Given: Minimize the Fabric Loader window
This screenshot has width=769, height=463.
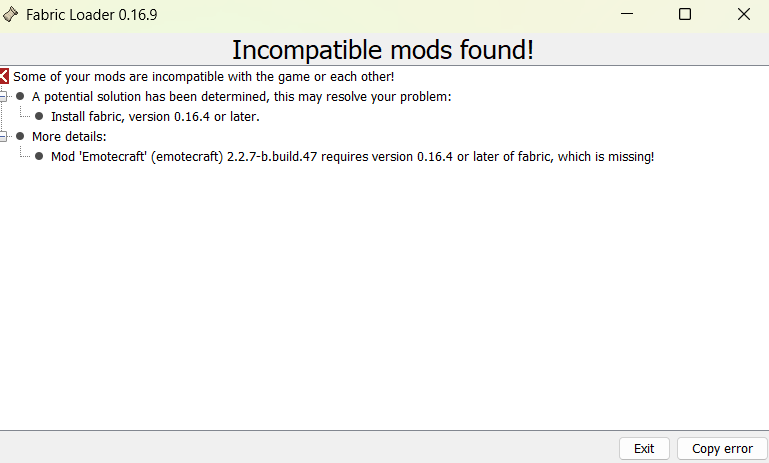Looking at the screenshot, I should click(627, 14).
